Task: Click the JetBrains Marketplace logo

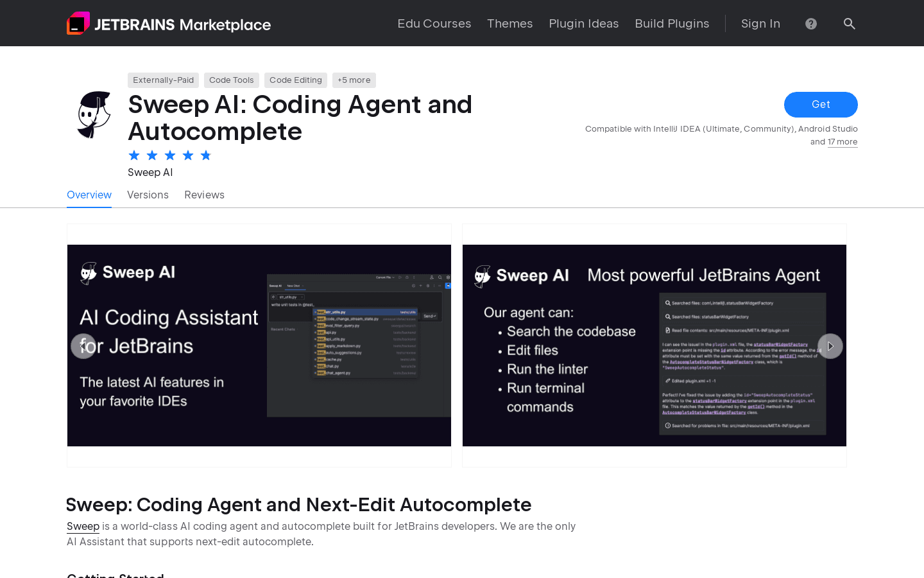Action: pyautogui.click(x=168, y=23)
